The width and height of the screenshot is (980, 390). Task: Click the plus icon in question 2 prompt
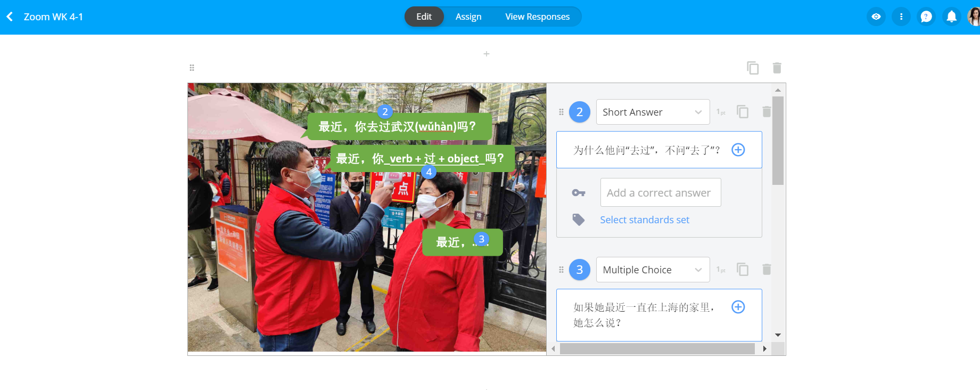[738, 150]
